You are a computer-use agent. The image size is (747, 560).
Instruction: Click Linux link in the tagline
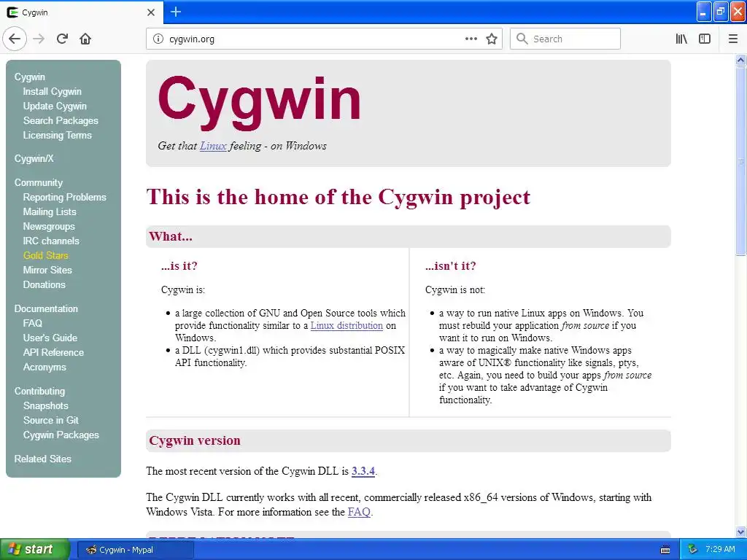(x=213, y=146)
